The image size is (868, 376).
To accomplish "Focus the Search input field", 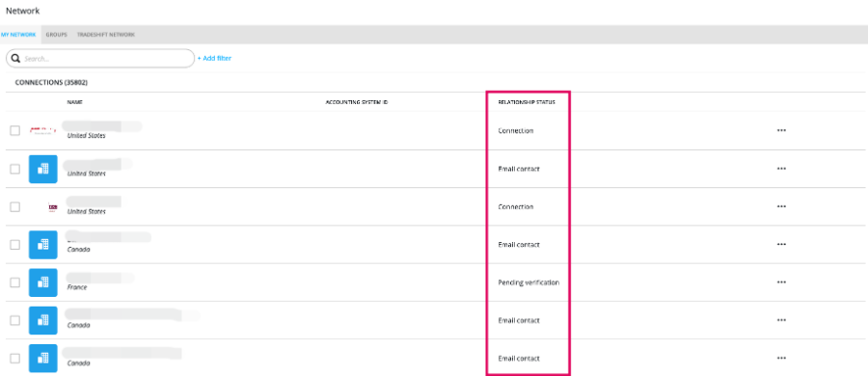I will coord(100,58).
